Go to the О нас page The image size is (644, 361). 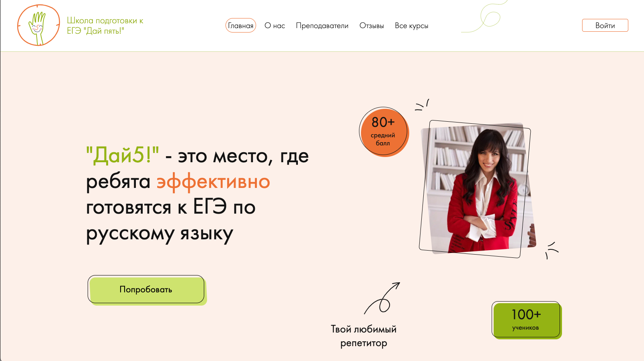click(275, 26)
